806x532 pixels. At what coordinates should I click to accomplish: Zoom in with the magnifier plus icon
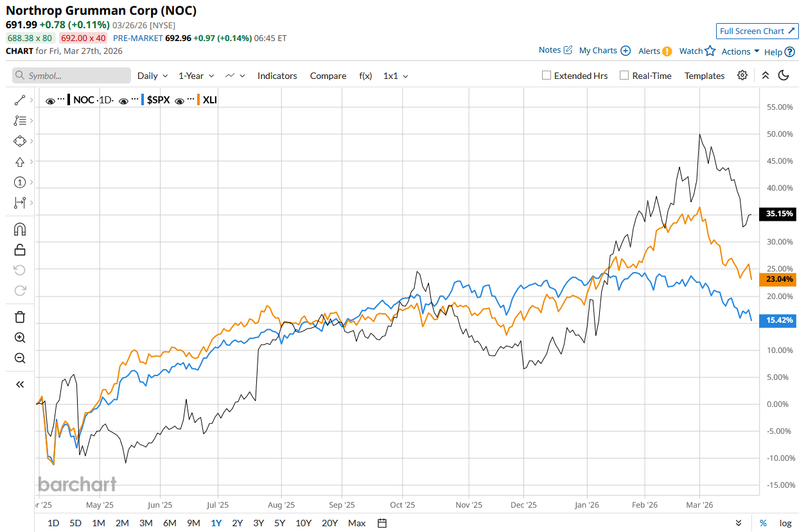tap(19, 338)
